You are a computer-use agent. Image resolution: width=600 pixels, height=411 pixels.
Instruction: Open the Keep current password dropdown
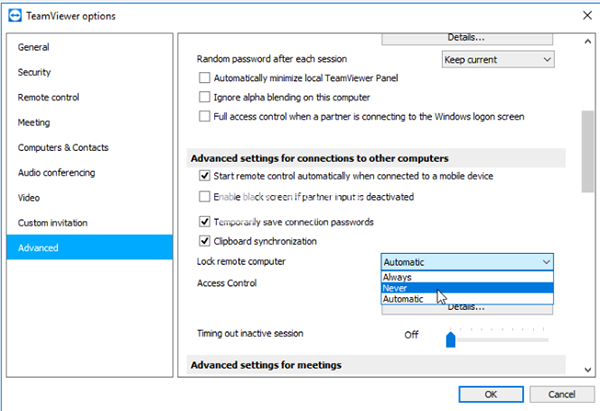point(498,60)
